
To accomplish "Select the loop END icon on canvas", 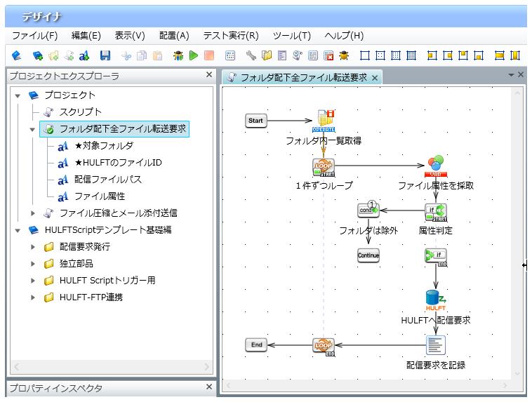I will 324,347.
